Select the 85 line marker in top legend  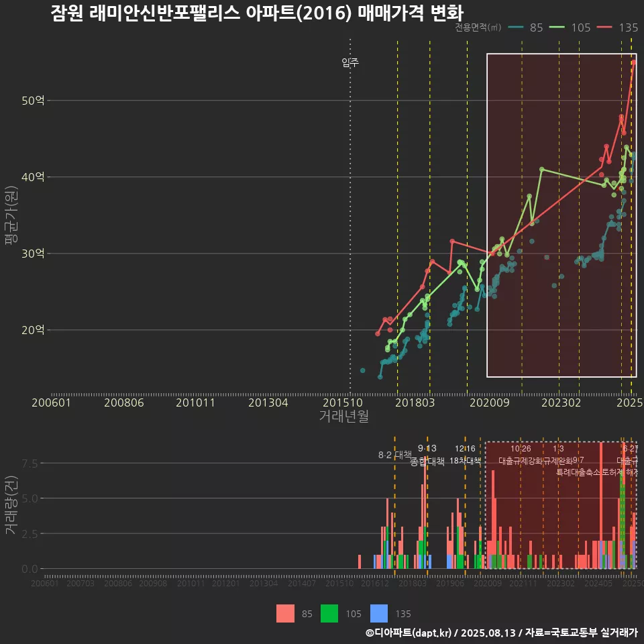tap(516, 28)
